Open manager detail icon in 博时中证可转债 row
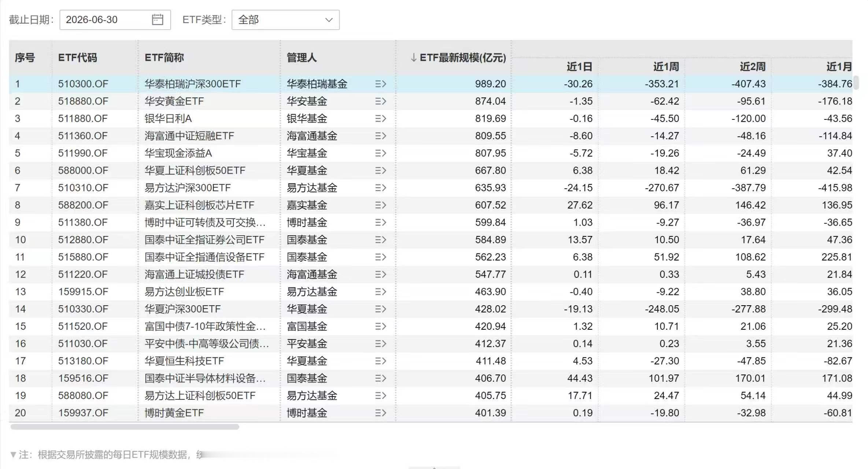868x469 pixels. [x=381, y=222]
